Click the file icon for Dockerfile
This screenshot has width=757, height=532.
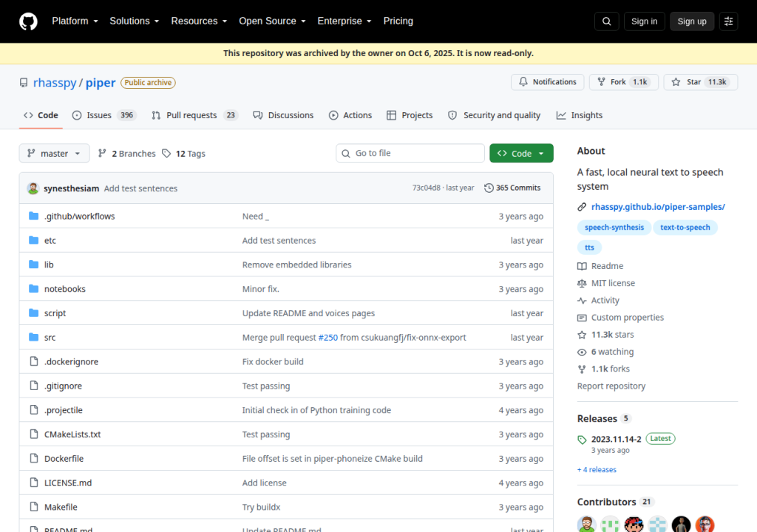click(x=34, y=458)
